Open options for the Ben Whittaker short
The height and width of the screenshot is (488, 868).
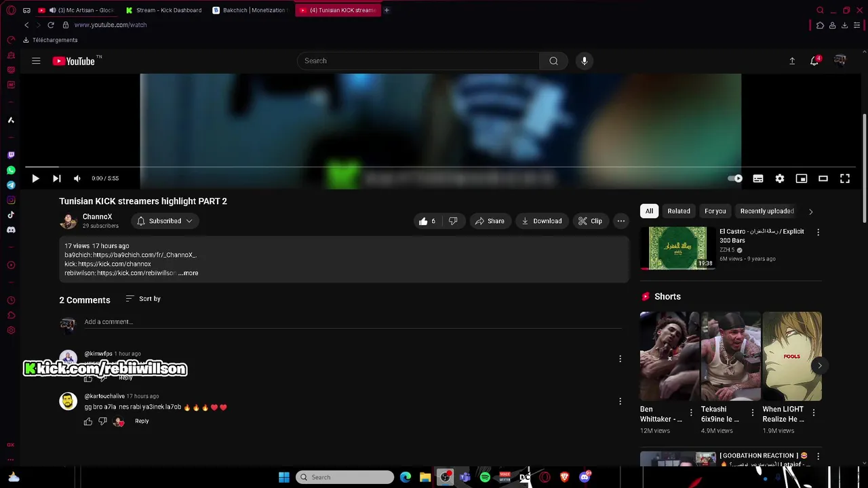pos(691,413)
